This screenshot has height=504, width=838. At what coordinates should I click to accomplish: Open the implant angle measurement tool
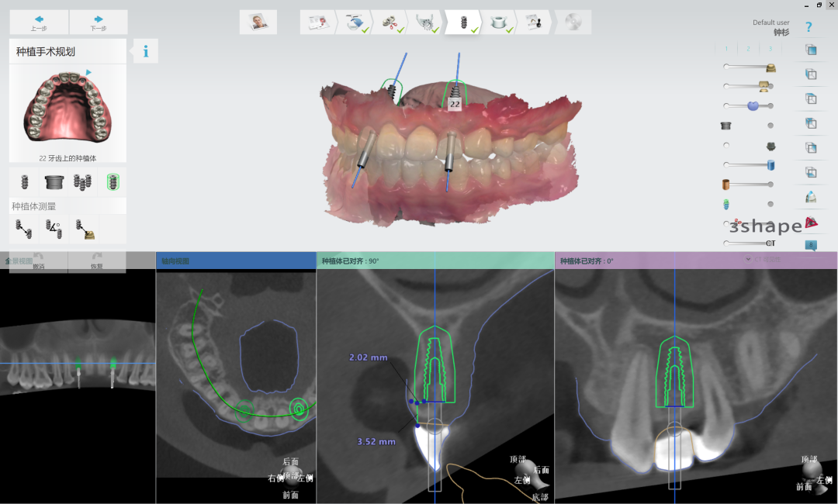coord(54,229)
